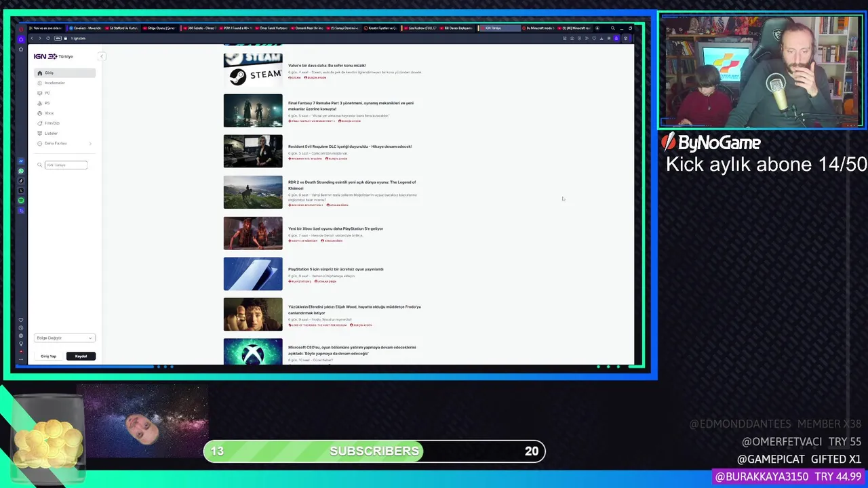Click the Frodo holding ring thumbnail

coord(253,314)
